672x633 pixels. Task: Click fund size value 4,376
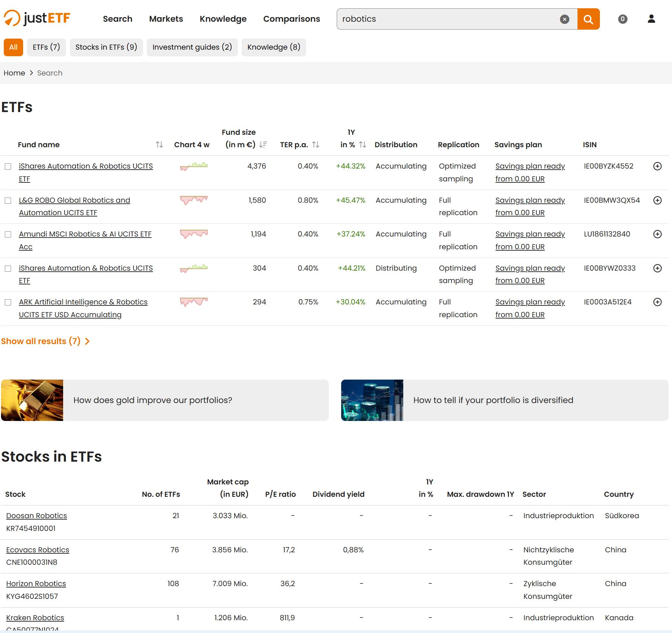257,166
